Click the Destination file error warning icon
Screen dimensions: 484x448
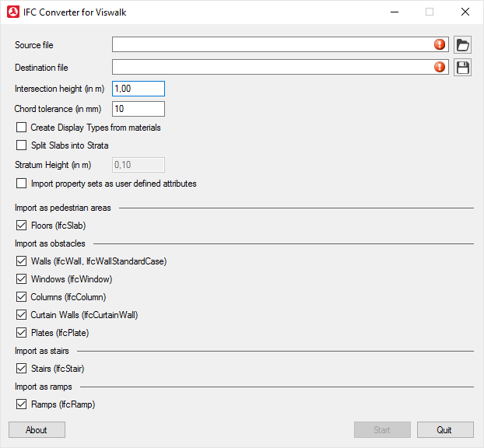tap(440, 68)
